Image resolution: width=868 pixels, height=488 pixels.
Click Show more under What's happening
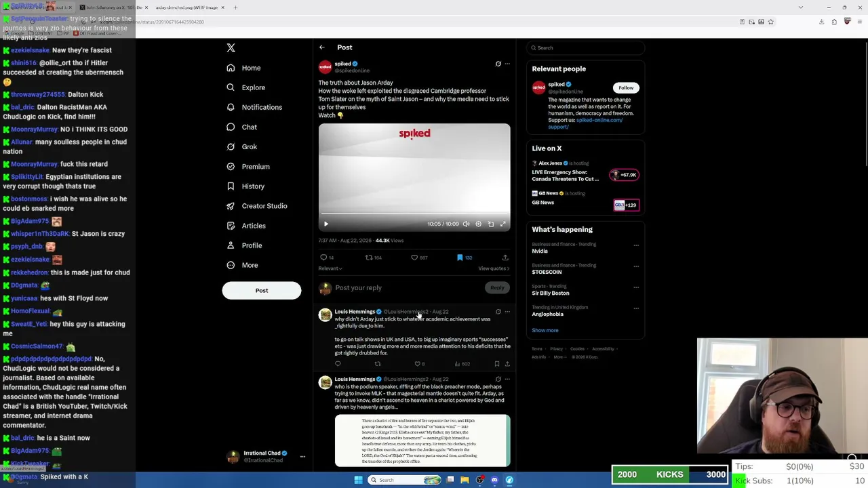(545, 331)
